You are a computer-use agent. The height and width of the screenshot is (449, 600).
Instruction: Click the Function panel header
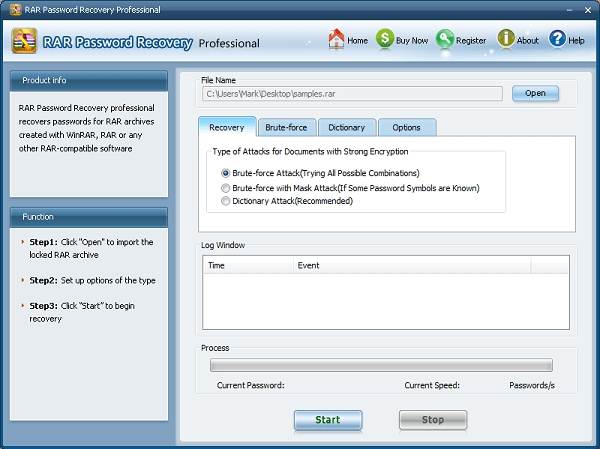(89, 217)
